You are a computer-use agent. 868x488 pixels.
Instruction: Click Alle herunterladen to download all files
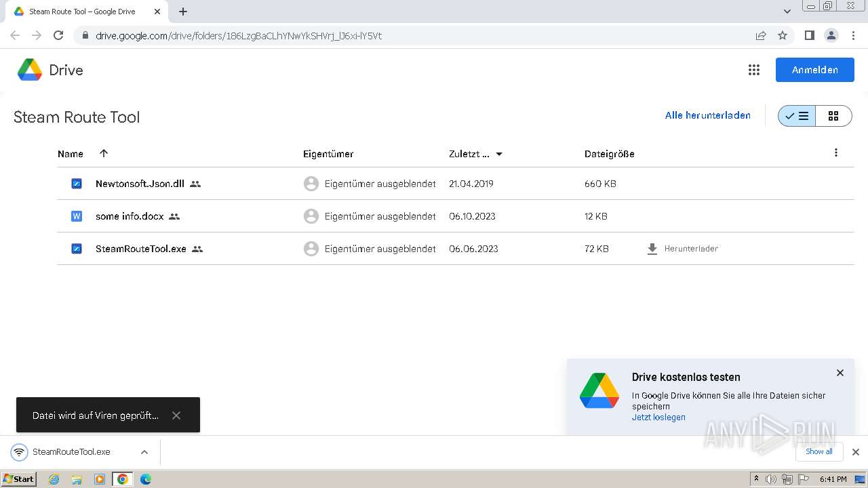point(708,115)
